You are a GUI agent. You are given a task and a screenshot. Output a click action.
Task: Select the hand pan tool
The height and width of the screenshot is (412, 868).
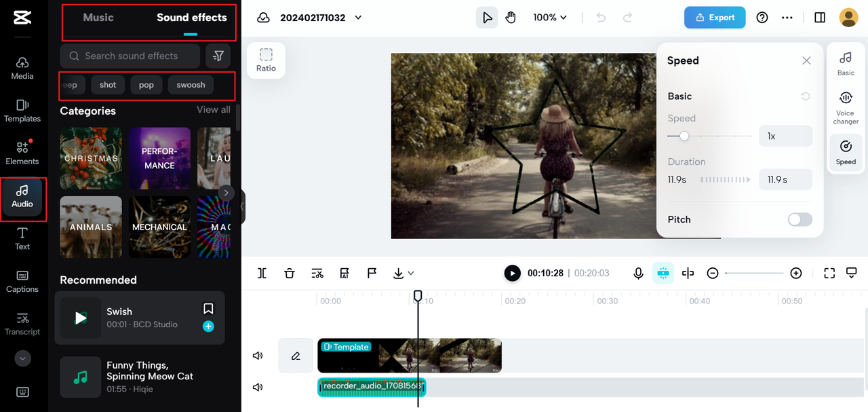coord(511,18)
